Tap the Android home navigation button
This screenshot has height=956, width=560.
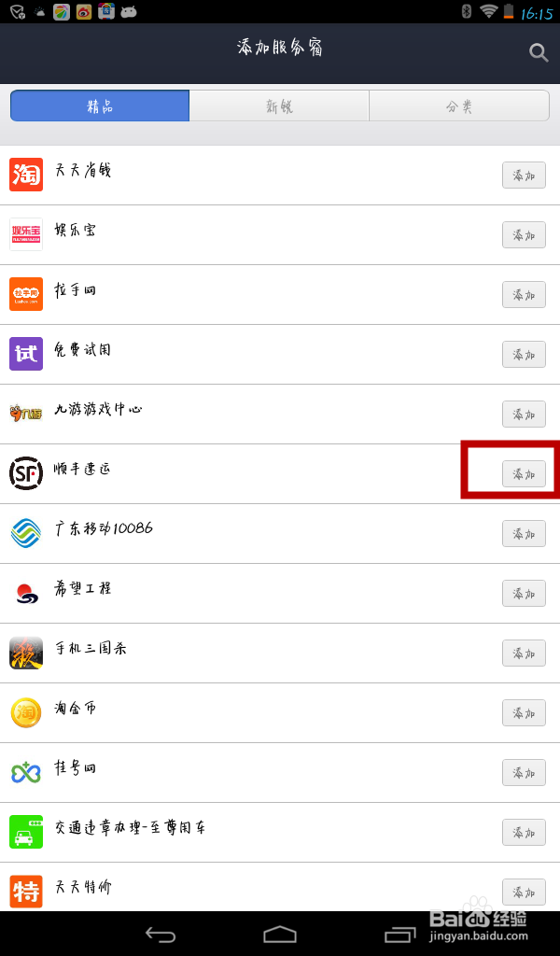(280, 934)
